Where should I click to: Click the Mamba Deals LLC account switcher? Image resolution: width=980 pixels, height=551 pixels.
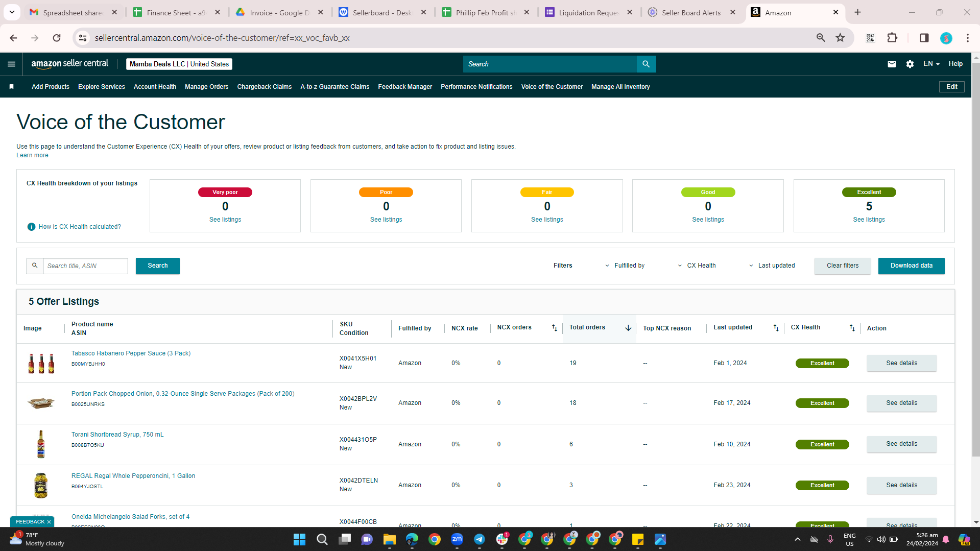179,64
